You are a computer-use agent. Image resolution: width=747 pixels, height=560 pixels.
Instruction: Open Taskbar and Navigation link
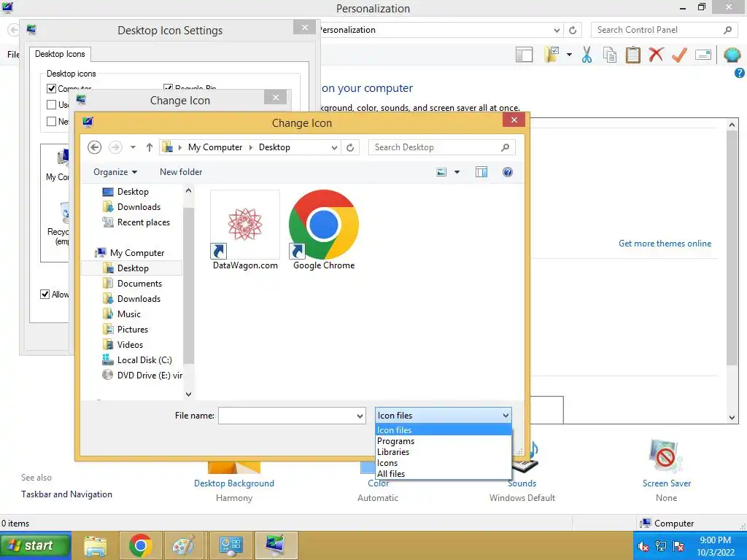pos(66,494)
